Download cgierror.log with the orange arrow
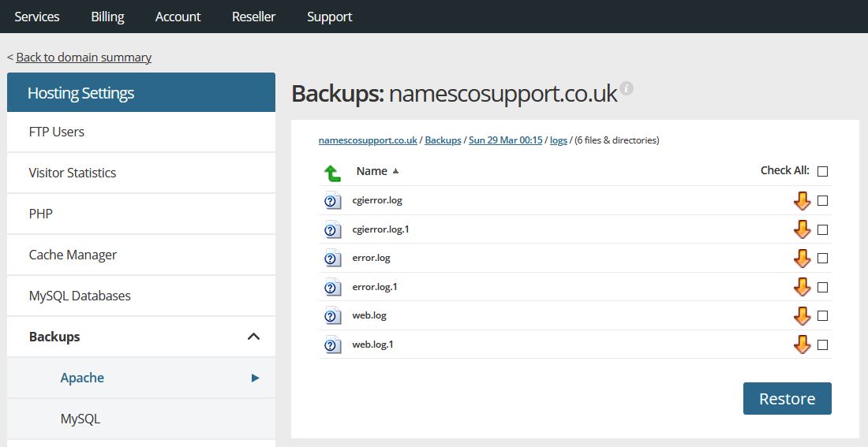Screen dimensions: 868x447 (803, 201)
